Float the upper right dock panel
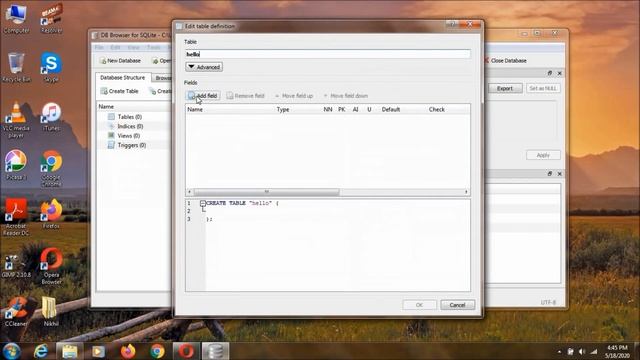The image size is (640, 360). click(x=550, y=73)
